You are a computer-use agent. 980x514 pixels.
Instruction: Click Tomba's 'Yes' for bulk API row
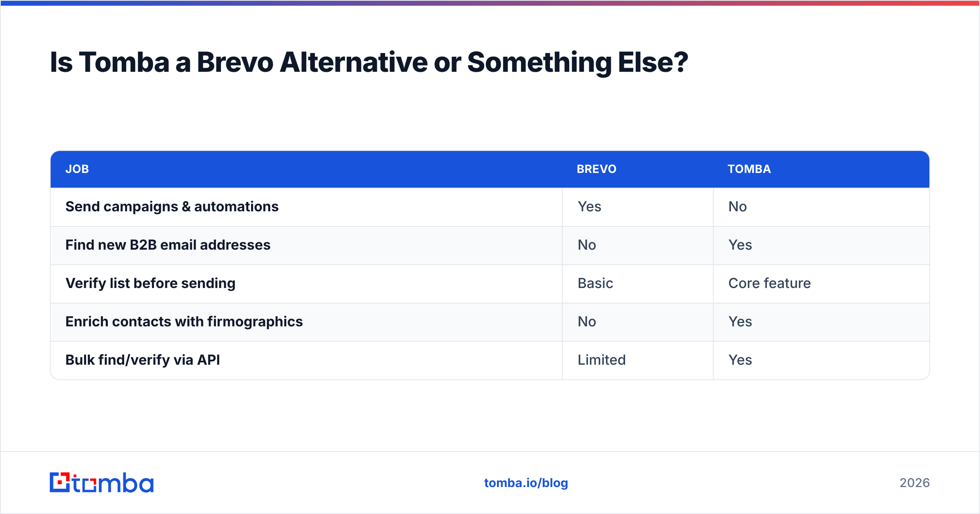click(x=740, y=360)
